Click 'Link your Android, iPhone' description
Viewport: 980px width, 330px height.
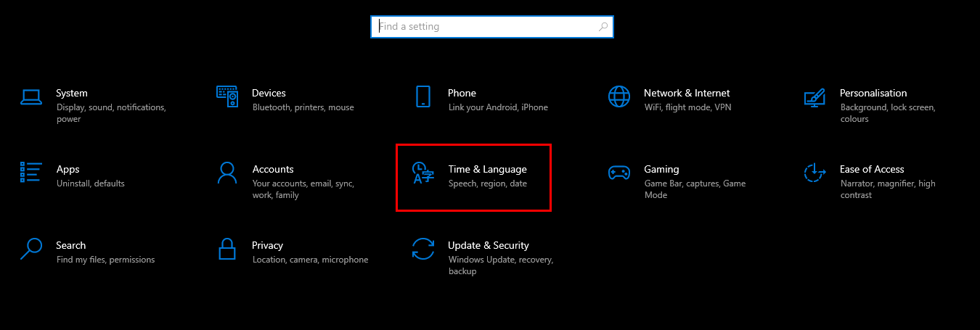pos(498,107)
